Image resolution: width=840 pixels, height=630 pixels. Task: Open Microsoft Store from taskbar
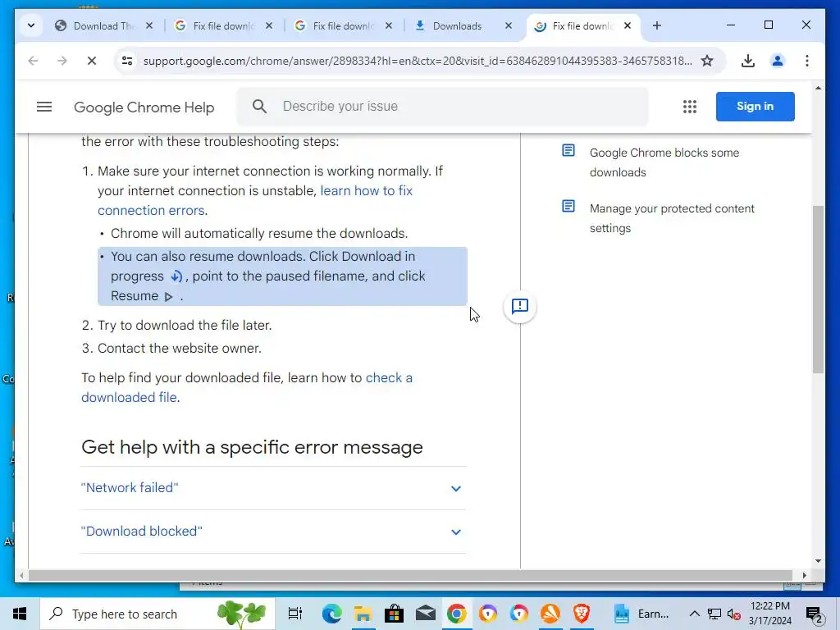click(394, 614)
